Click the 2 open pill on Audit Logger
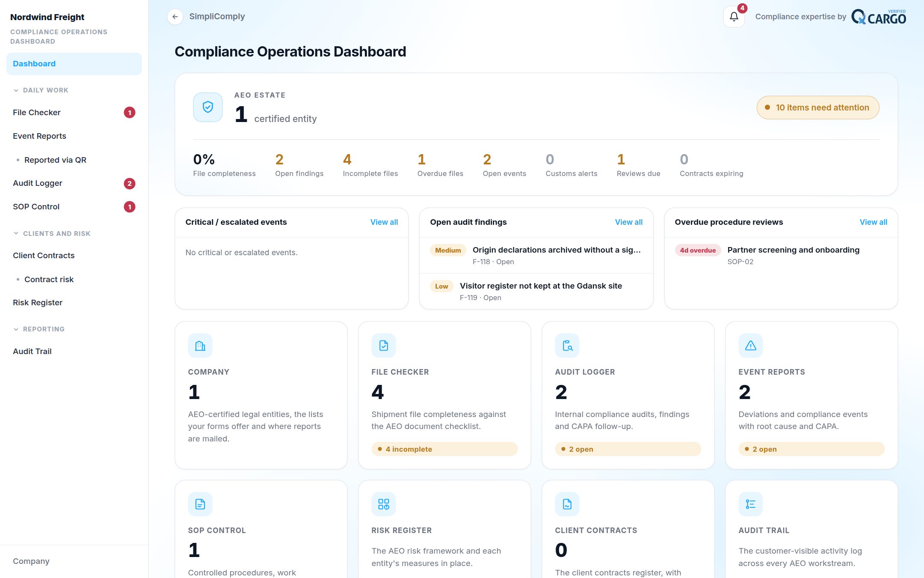 pyautogui.click(x=628, y=449)
